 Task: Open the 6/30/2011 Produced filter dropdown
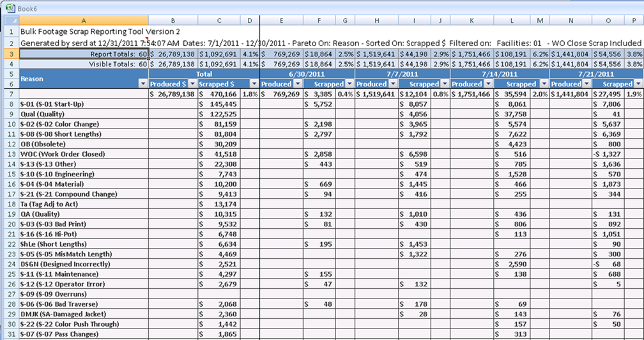pos(298,84)
